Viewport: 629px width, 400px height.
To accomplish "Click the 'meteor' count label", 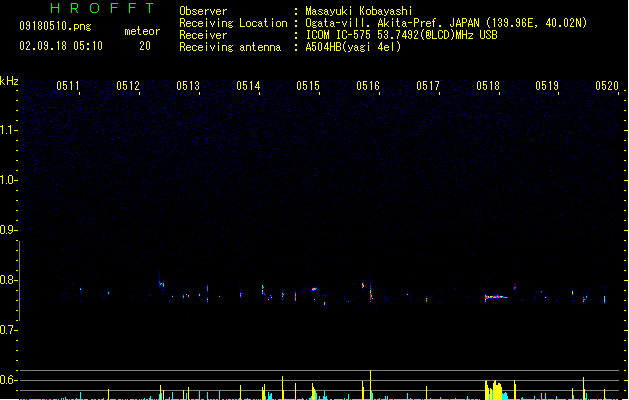I will coord(142,31).
